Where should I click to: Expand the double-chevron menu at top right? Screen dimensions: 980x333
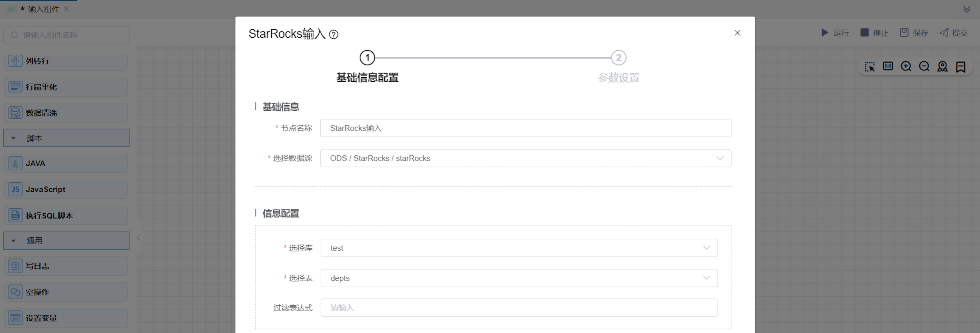coord(967,9)
